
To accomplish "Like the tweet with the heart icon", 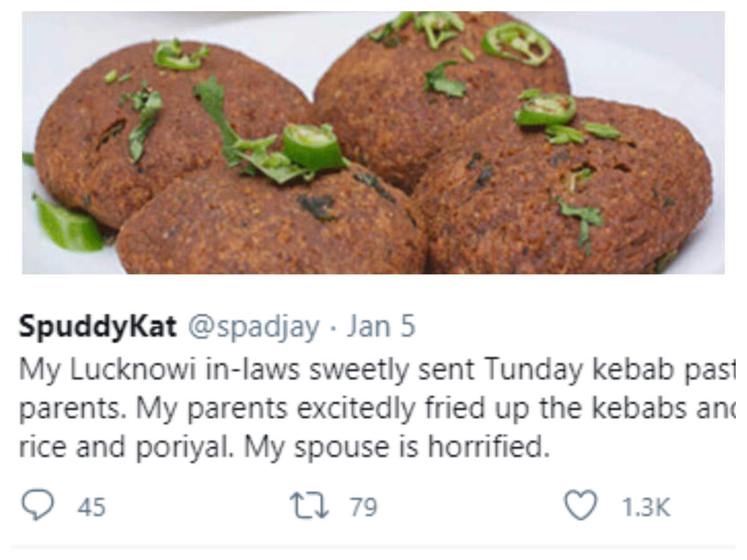I will click(580, 505).
